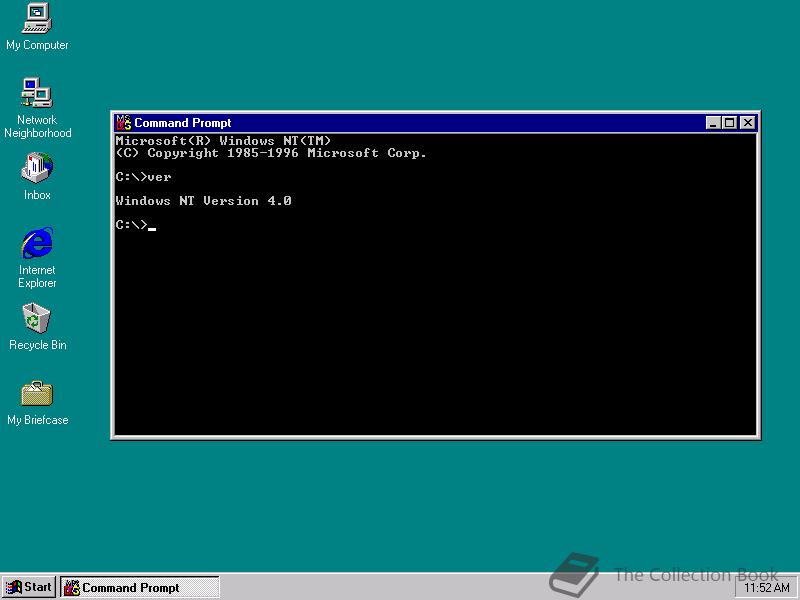
Task: Close the Command Prompt window
Action: [748, 123]
